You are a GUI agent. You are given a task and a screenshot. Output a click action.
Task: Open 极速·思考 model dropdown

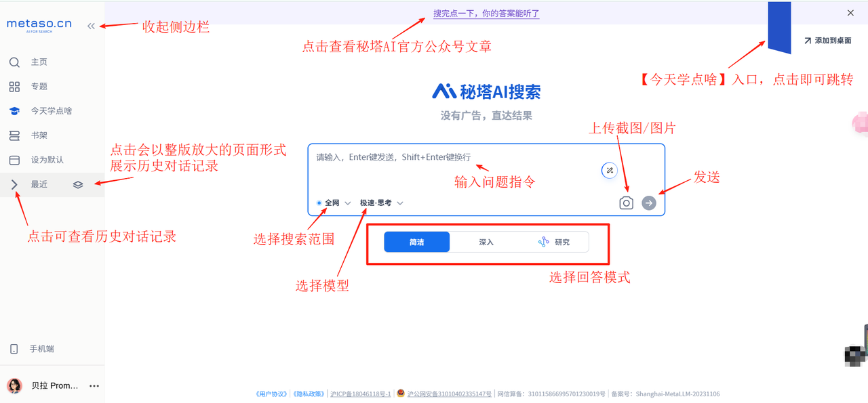click(x=381, y=203)
